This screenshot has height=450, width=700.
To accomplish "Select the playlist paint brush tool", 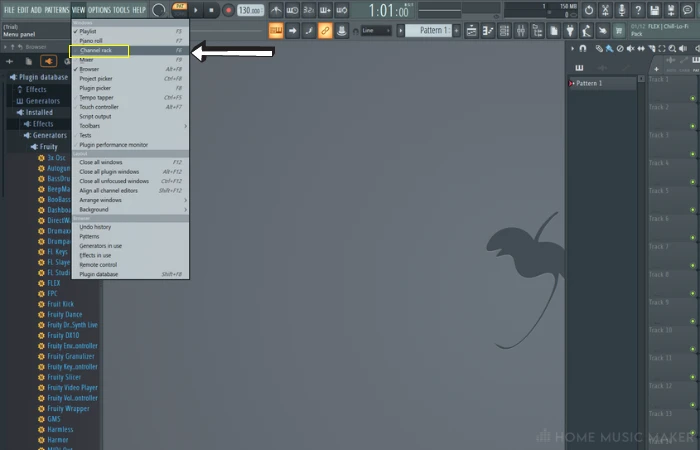I will (609, 49).
